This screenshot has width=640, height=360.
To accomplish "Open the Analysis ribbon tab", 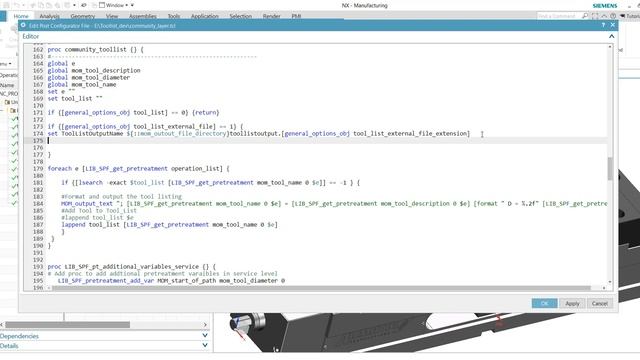I will click(x=49, y=16).
